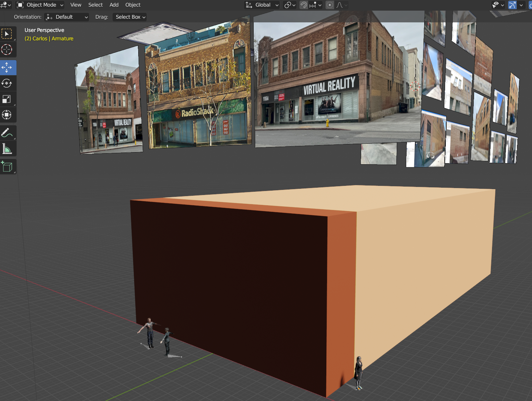This screenshot has width=532, height=401.
Task: Pick the Scale tool
Action: pos(7,99)
